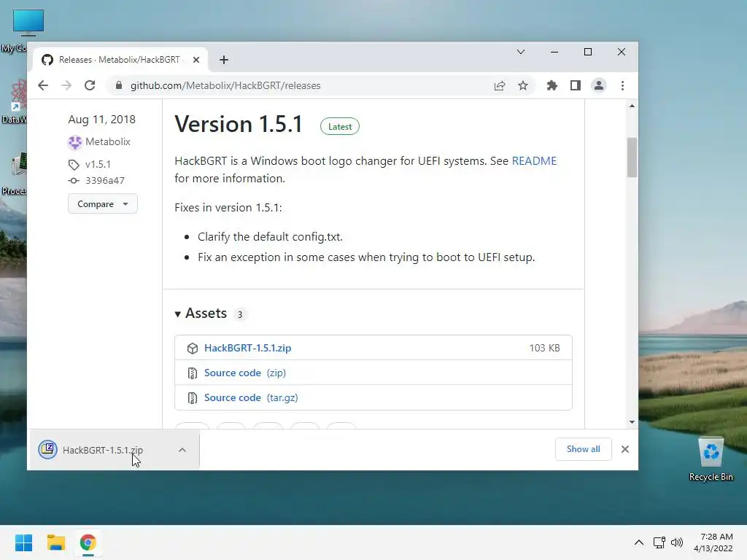
Task: Open the README link
Action: click(533, 161)
